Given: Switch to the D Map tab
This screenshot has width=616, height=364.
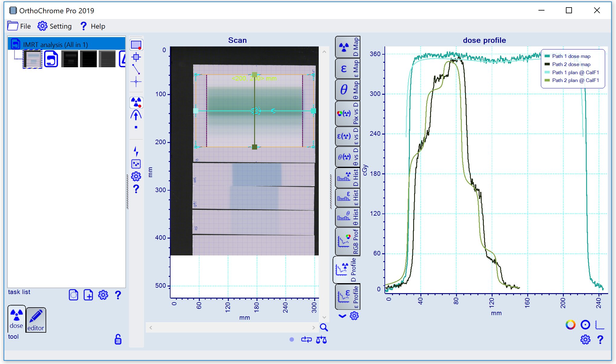Looking at the screenshot, I should point(348,47).
